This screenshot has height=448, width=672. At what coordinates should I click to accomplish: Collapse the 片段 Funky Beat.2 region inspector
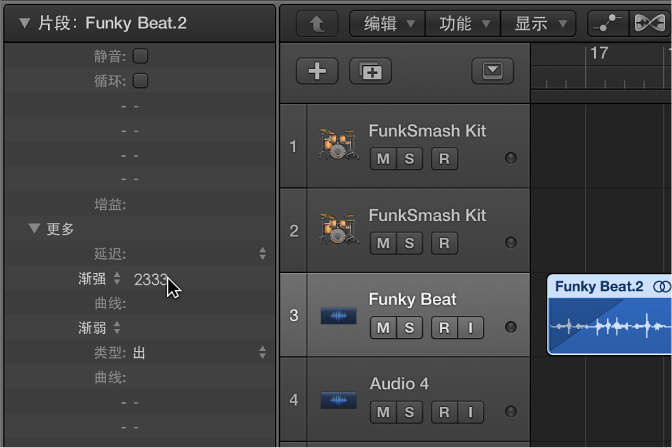[x=24, y=22]
